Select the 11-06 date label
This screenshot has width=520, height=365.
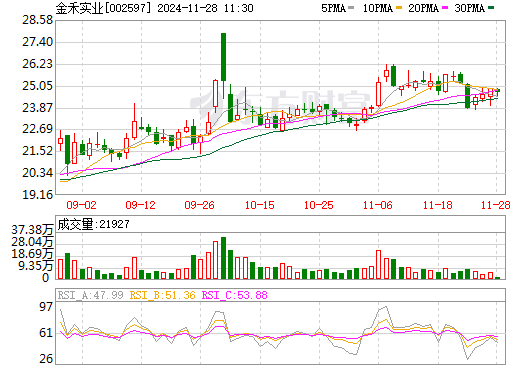pyautogui.click(x=378, y=205)
